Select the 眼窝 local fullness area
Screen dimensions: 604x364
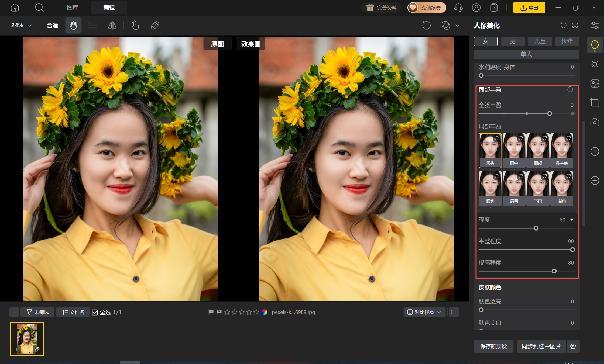[490, 189]
